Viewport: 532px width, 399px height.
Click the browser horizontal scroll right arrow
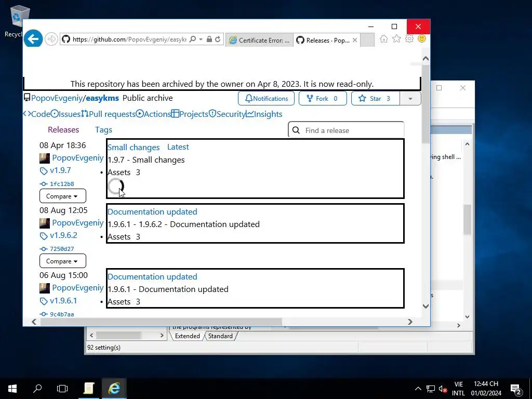(410, 322)
